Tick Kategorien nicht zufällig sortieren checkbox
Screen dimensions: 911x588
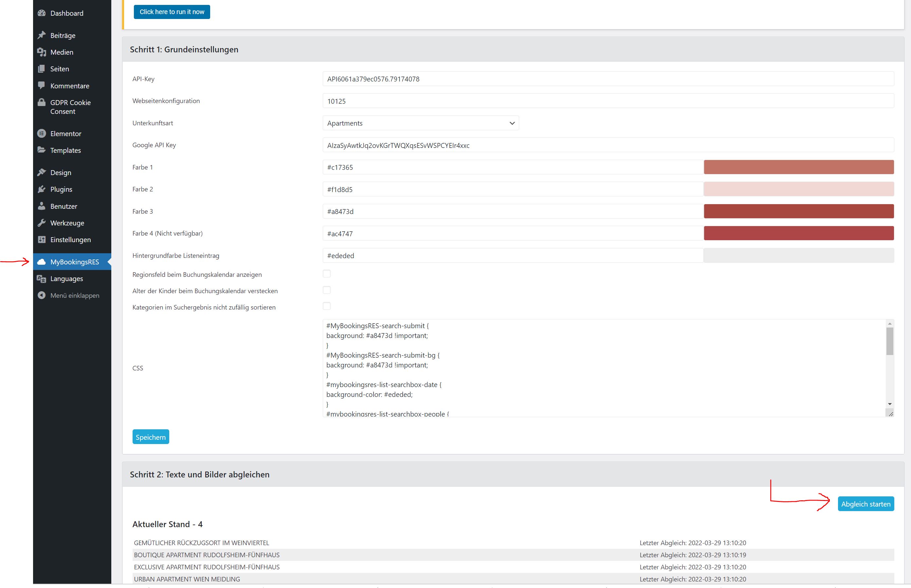[327, 306]
